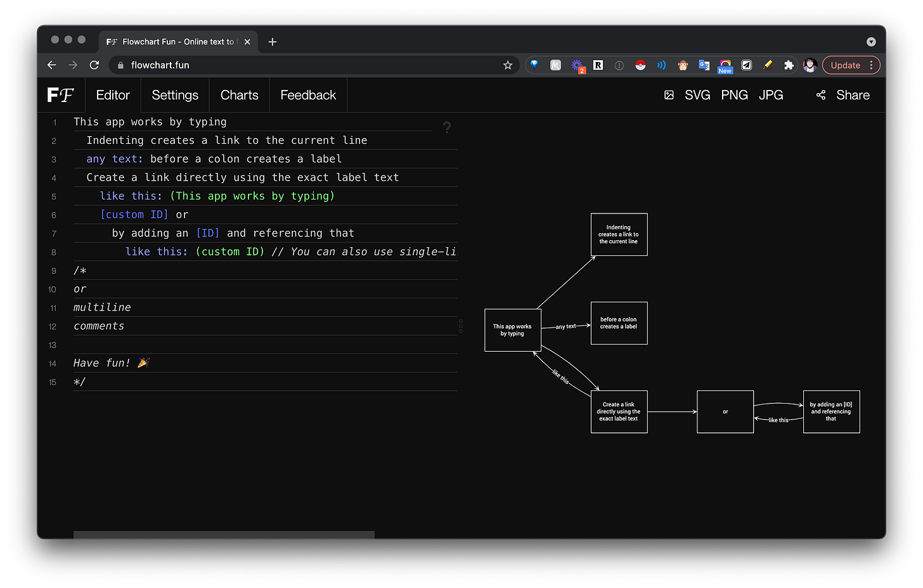Click the paper plane extension icon
This screenshot has width=923, height=588.
tap(747, 65)
